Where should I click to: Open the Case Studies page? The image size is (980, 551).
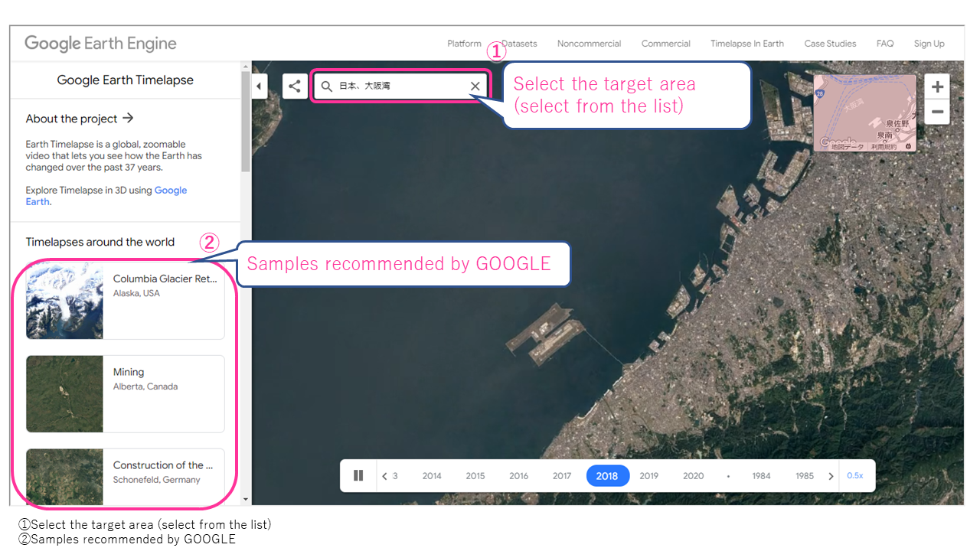click(830, 44)
